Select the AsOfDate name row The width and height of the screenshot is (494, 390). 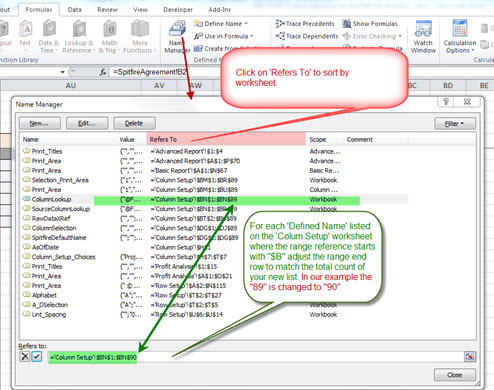[x=213, y=247]
